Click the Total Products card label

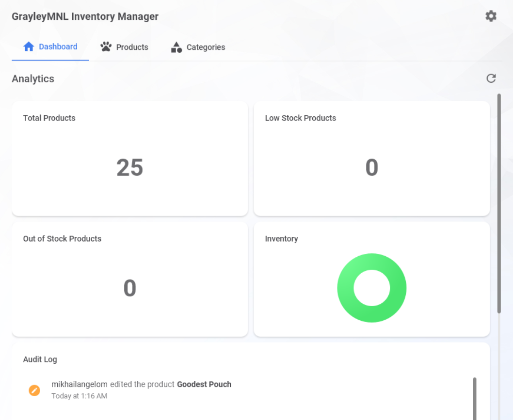click(49, 118)
